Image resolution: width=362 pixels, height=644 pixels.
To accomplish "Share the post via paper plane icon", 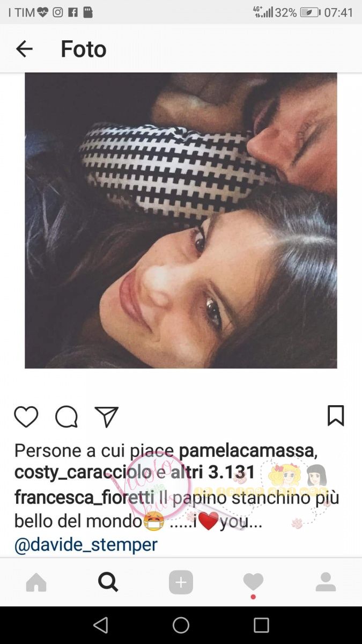I will pos(106,417).
